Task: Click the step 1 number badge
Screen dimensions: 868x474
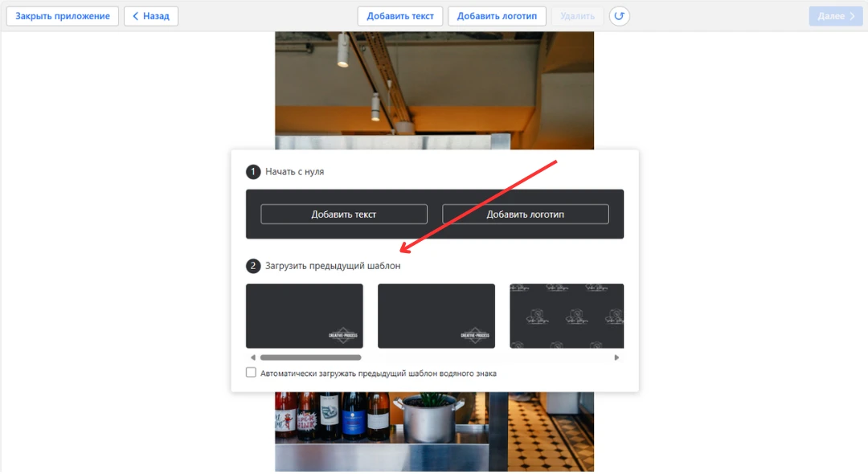Action: 253,172
